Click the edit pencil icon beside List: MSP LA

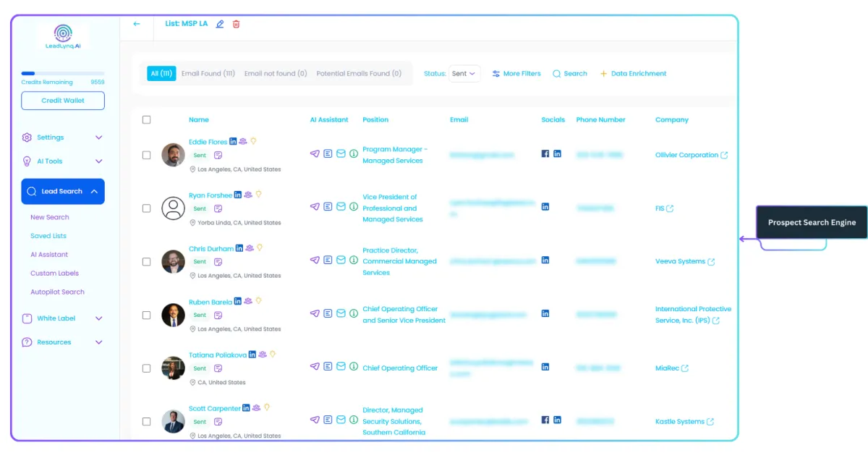[220, 24]
